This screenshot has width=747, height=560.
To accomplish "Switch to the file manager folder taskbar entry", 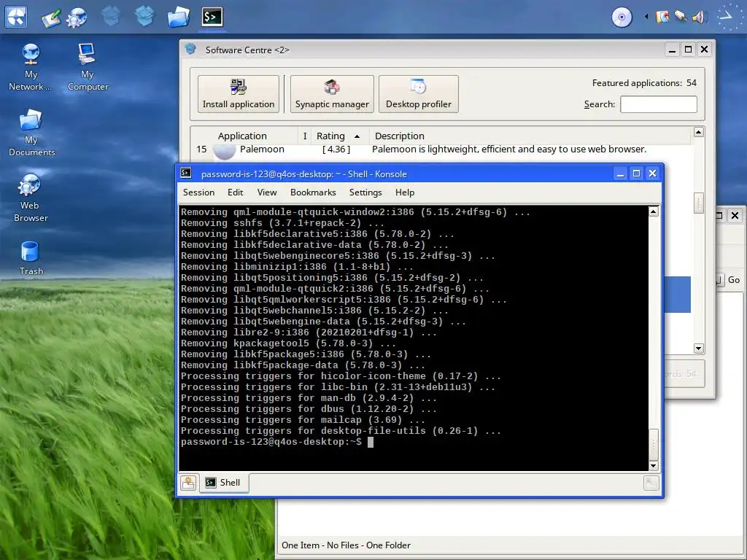I will pos(179,17).
